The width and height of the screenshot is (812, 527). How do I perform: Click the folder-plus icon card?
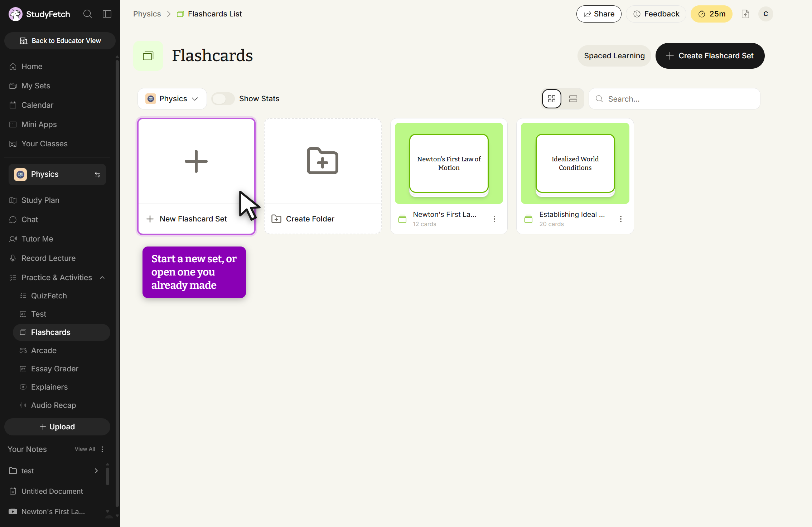[323, 161]
